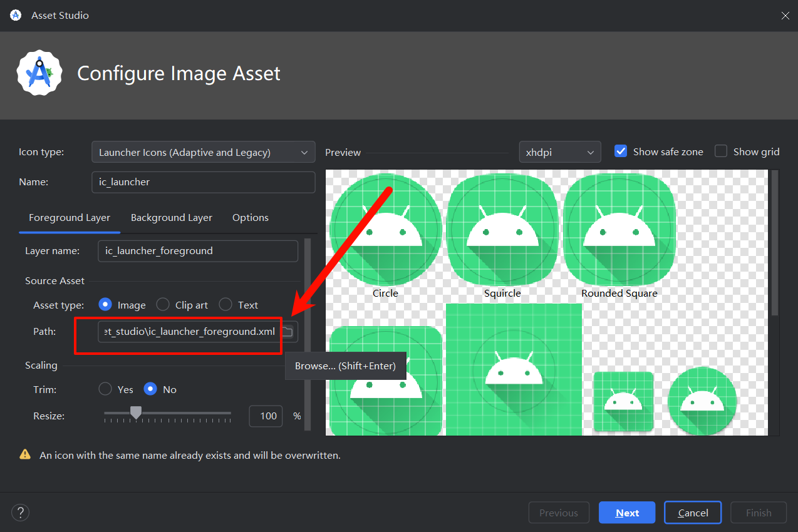Switch to the Foreground Layer tab
Image resolution: width=798 pixels, height=532 pixels.
pyautogui.click(x=70, y=218)
